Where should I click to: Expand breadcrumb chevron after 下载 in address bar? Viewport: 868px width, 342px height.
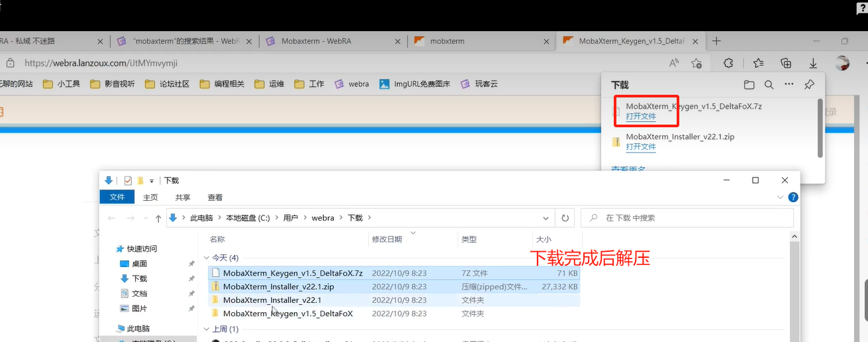coord(369,218)
